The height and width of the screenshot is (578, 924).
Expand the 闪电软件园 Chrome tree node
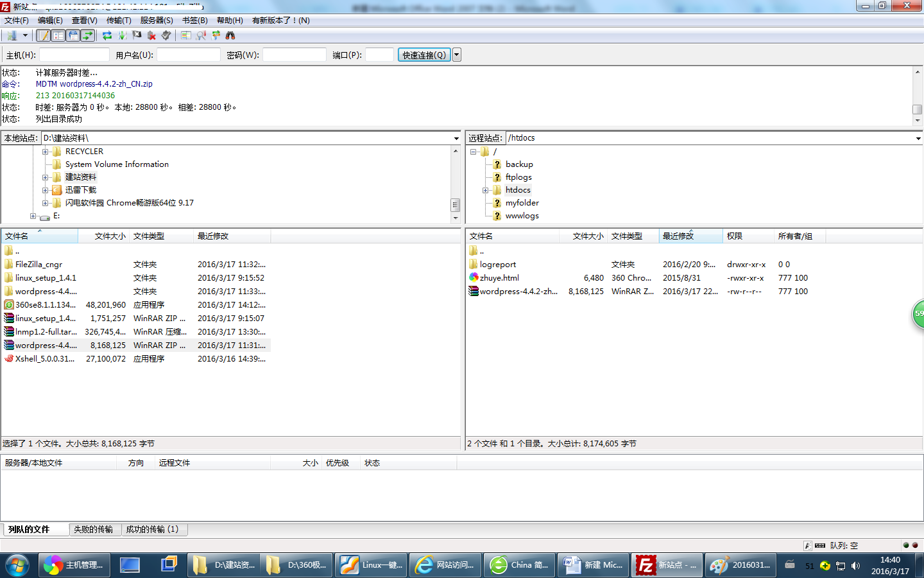46,203
